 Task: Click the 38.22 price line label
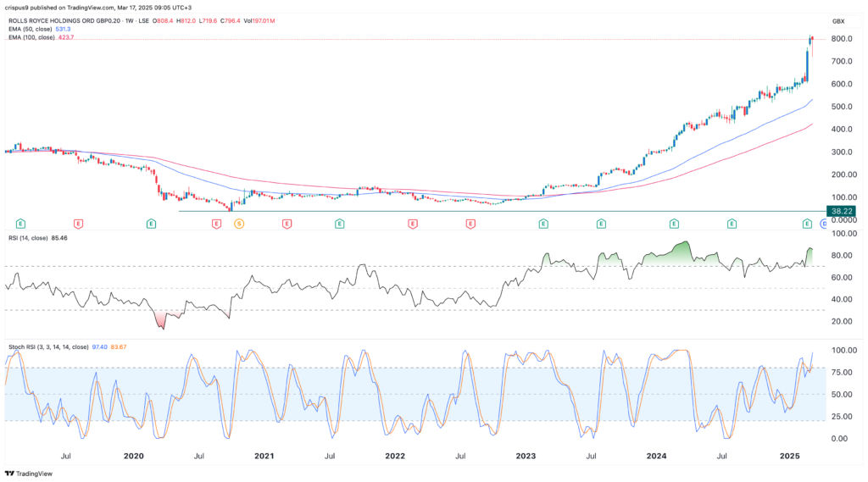coord(841,211)
